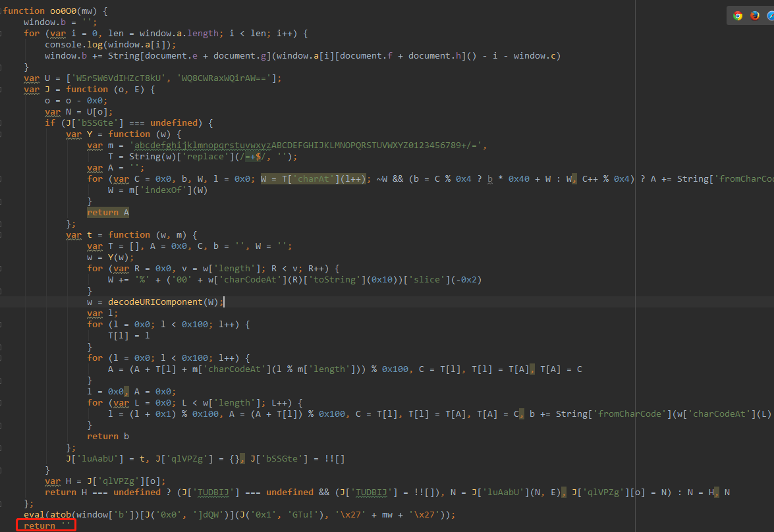Collapse the function oo0O0 fold marker
Image resolution: width=774 pixels, height=532 pixels.
click(x=2, y=11)
